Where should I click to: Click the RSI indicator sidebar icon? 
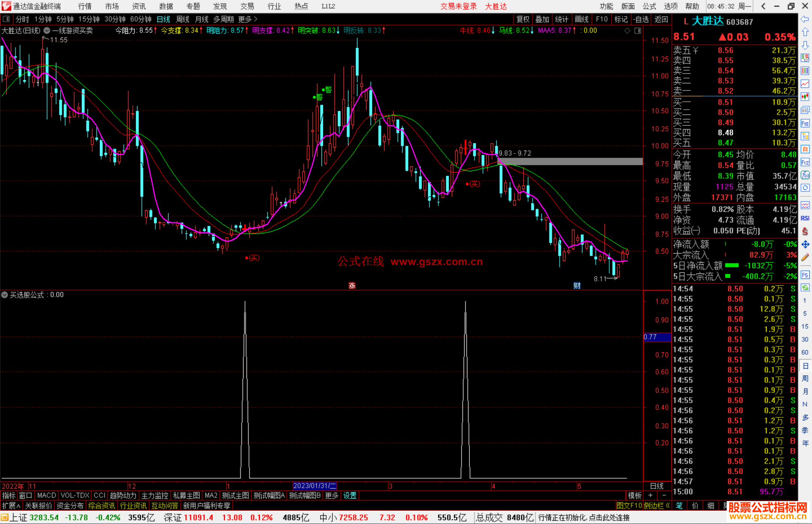[x=805, y=218]
